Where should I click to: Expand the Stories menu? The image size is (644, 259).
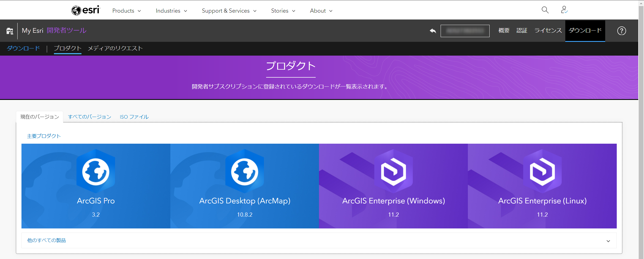(x=283, y=11)
